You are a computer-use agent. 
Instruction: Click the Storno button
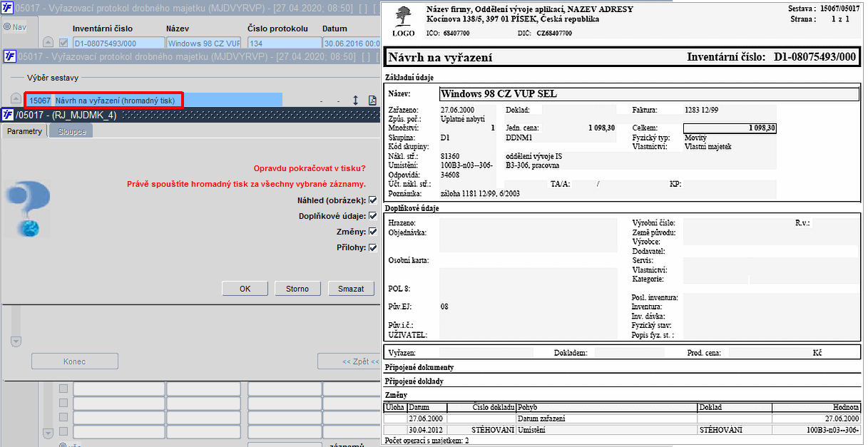coord(297,289)
